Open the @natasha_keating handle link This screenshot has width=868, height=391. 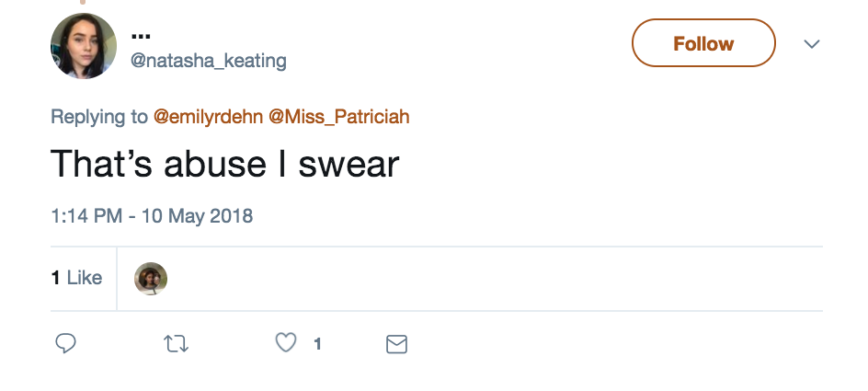pyautogui.click(x=209, y=62)
